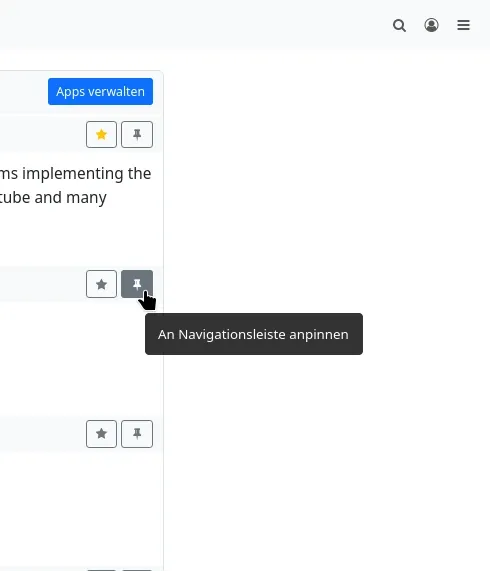Favorite the third app with star button
This screenshot has width=490, height=572.
[101, 434]
